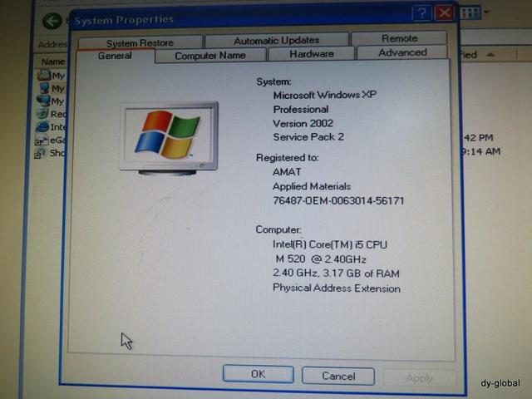The image size is (532, 399).
Task: Switch to the Computer Name tab
Action: [x=210, y=56]
